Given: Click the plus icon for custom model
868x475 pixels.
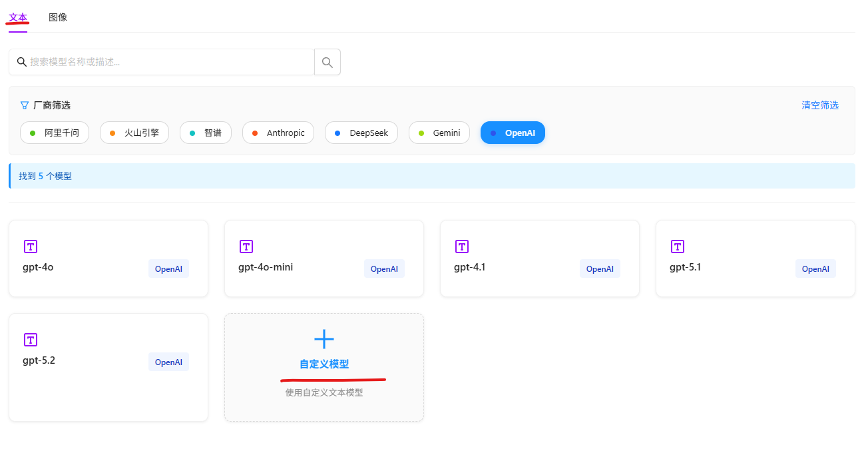Looking at the screenshot, I should point(324,339).
